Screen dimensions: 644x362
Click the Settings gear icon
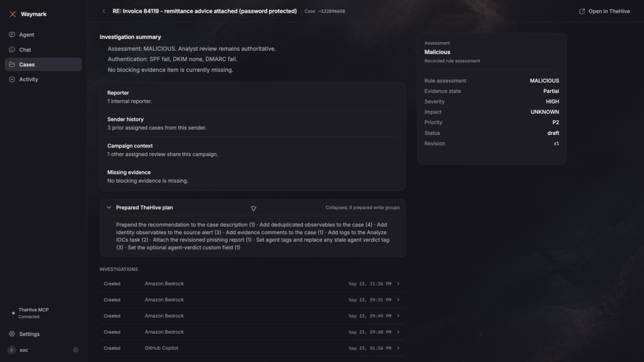tap(12, 334)
